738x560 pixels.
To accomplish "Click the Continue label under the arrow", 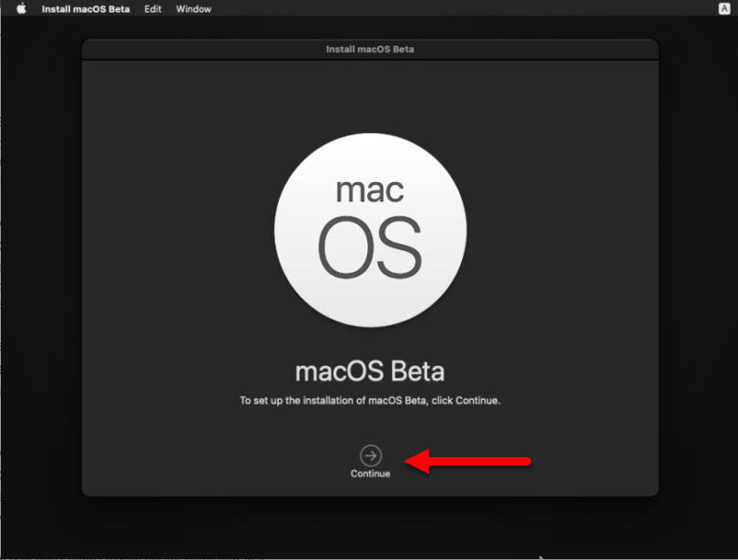I will 371,474.
